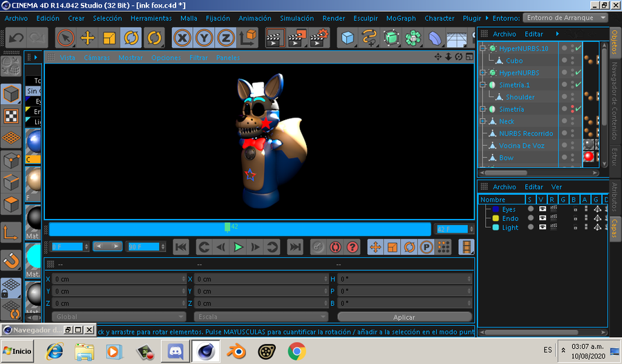The height and width of the screenshot is (364, 622).
Task: Toggle parameter keyframe recording P button
Action: [x=426, y=247]
